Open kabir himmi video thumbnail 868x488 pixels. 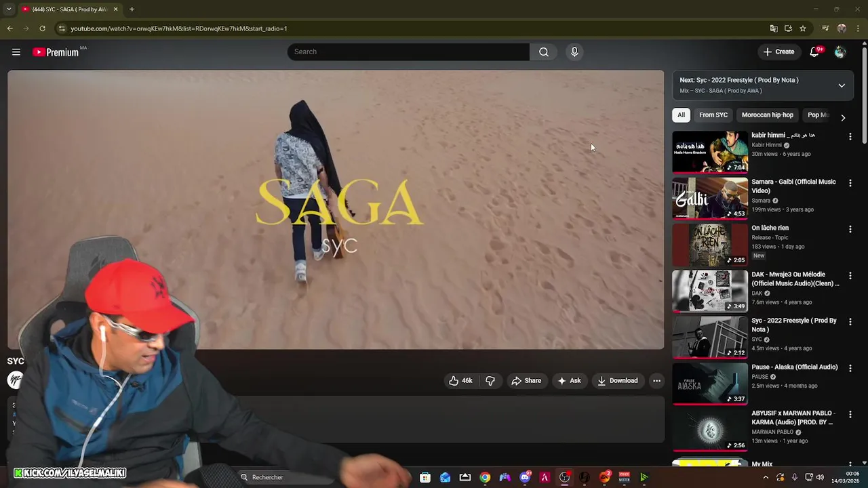(710, 152)
